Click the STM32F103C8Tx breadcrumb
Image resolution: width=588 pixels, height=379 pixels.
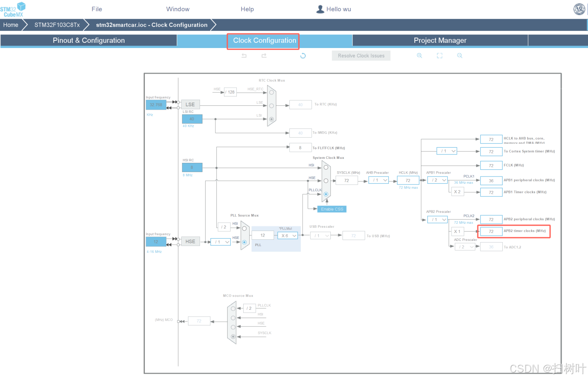pyautogui.click(x=57, y=25)
